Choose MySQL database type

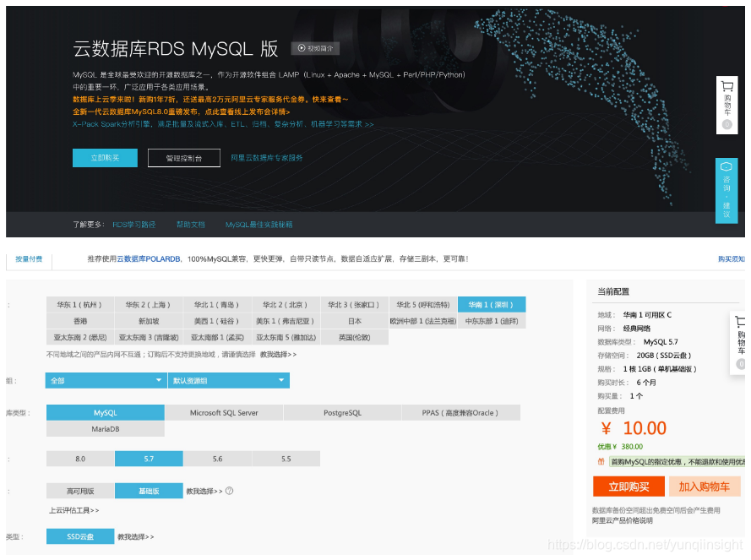[x=106, y=412]
